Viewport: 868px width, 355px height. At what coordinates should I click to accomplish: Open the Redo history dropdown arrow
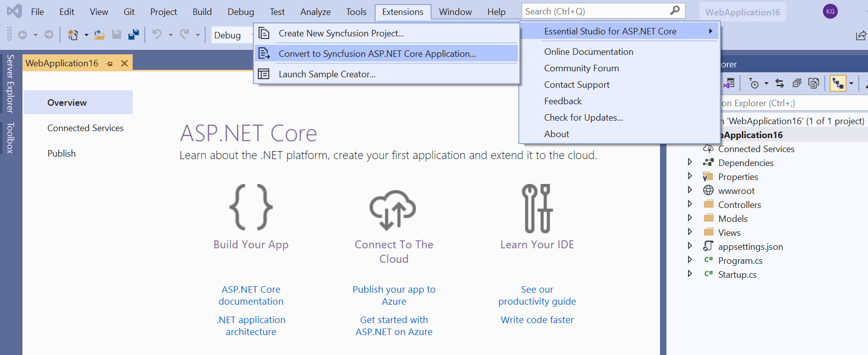tap(198, 35)
